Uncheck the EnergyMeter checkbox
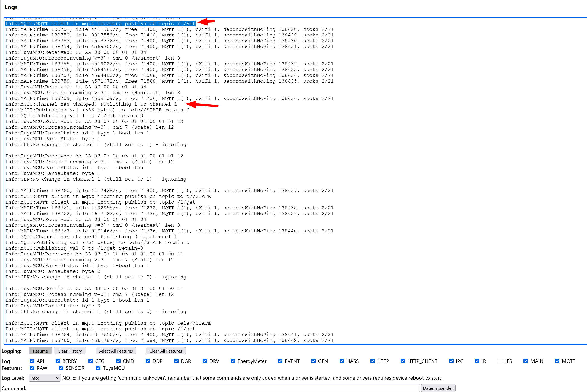 pos(233,361)
